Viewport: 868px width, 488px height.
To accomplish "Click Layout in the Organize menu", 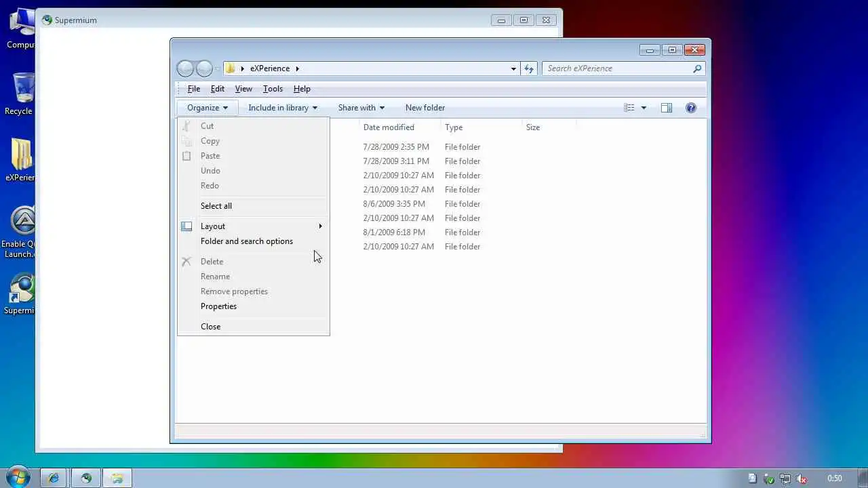I will [253, 226].
